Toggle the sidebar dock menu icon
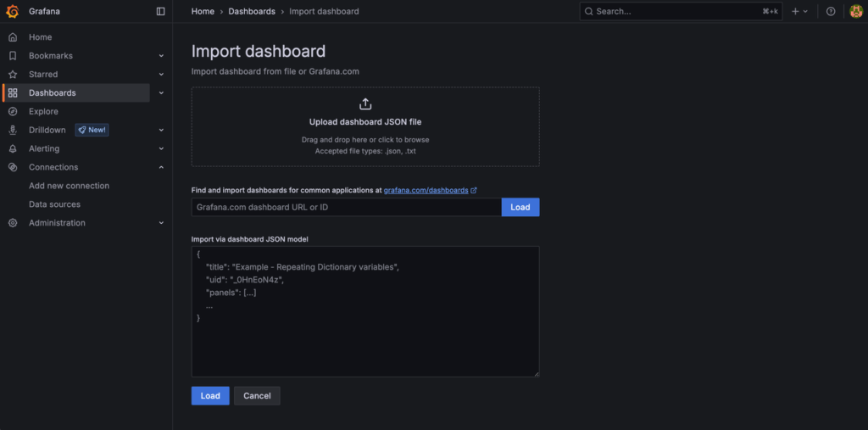This screenshot has height=430, width=868. click(x=160, y=11)
